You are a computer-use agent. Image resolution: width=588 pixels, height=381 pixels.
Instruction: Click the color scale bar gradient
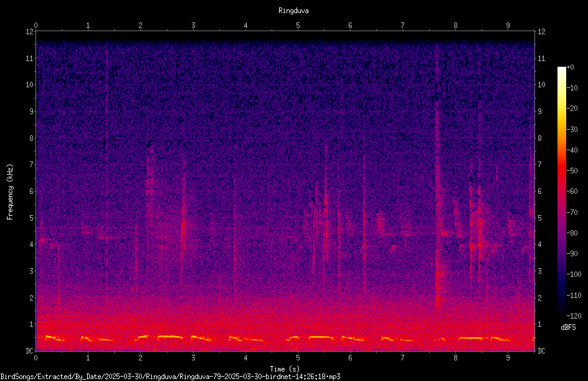click(561, 191)
